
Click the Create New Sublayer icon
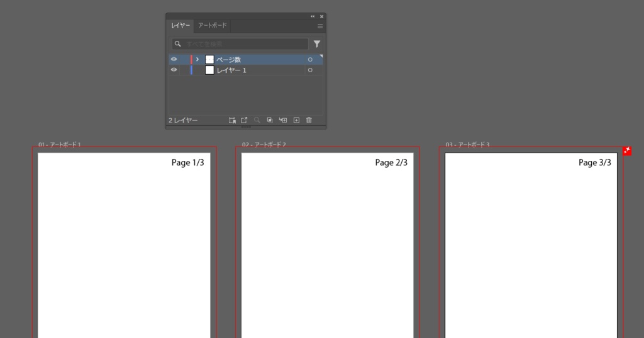pos(283,120)
